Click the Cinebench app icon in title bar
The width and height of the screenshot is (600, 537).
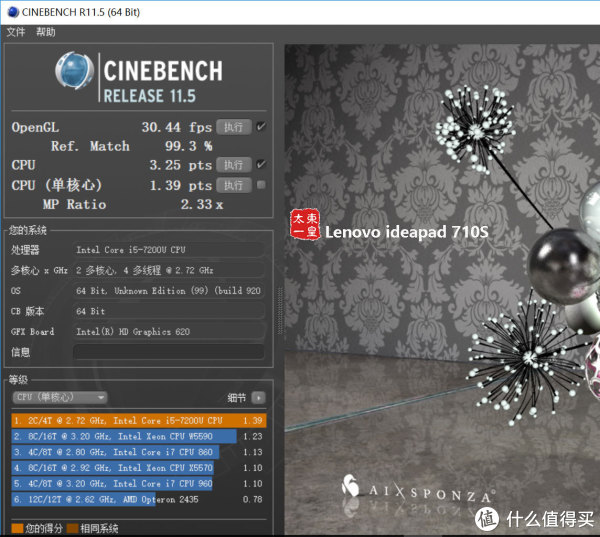pyautogui.click(x=13, y=12)
